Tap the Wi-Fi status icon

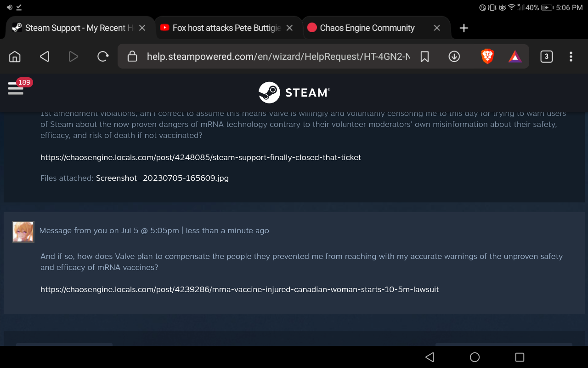pyautogui.click(x=511, y=7)
